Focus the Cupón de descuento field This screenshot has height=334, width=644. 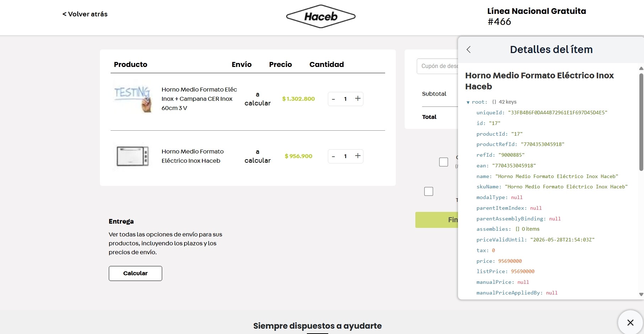pyautogui.click(x=438, y=66)
